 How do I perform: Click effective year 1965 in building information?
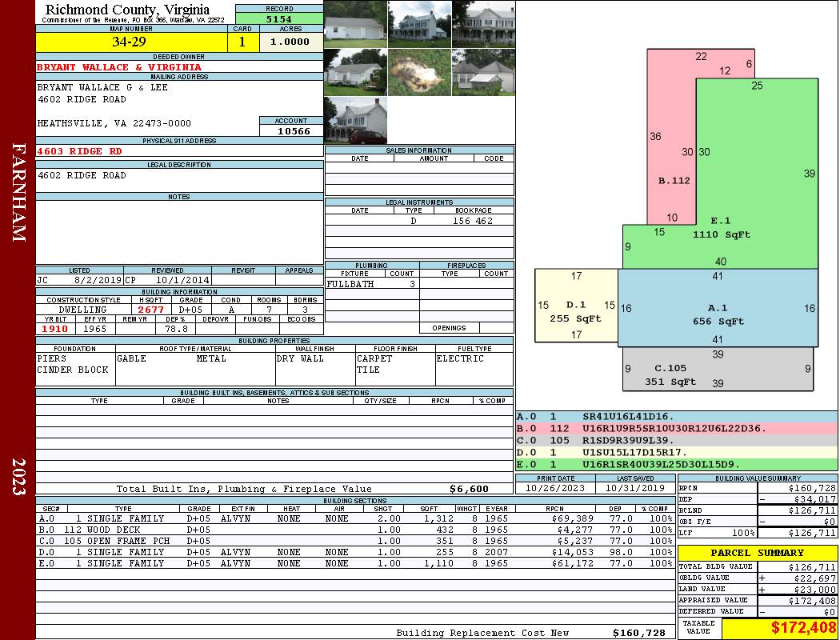[95, 329]
